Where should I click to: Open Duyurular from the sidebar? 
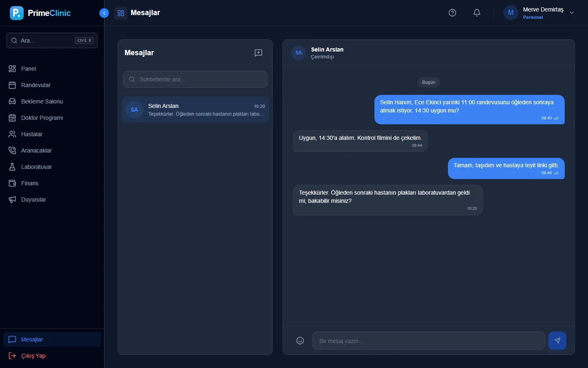pyautogui.click(x=52, y=200)
